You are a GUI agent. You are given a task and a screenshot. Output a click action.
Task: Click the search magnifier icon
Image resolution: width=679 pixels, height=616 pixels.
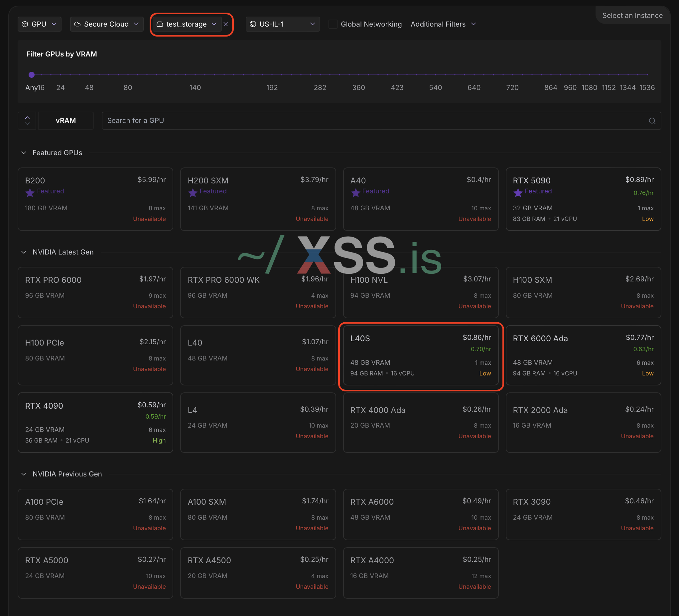pos(652,121)
